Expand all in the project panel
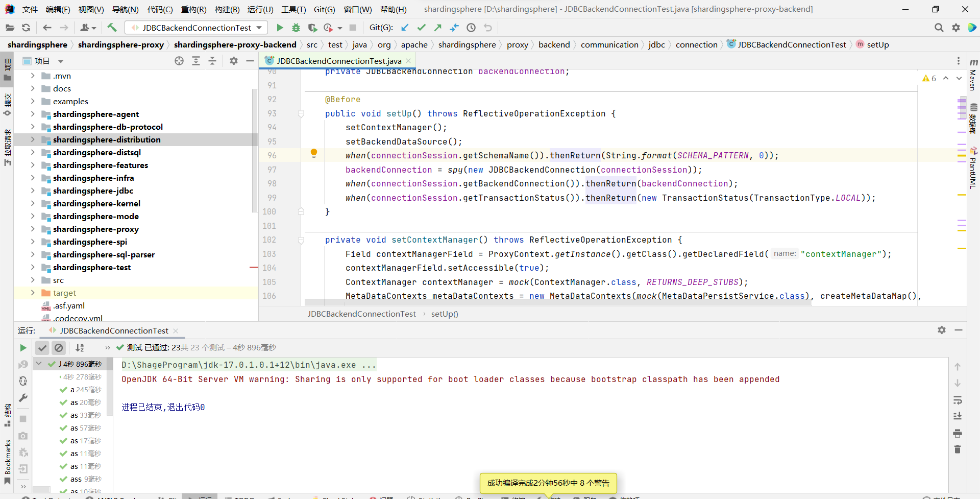Viewport: 980px width, 499px height. (196, 61)
